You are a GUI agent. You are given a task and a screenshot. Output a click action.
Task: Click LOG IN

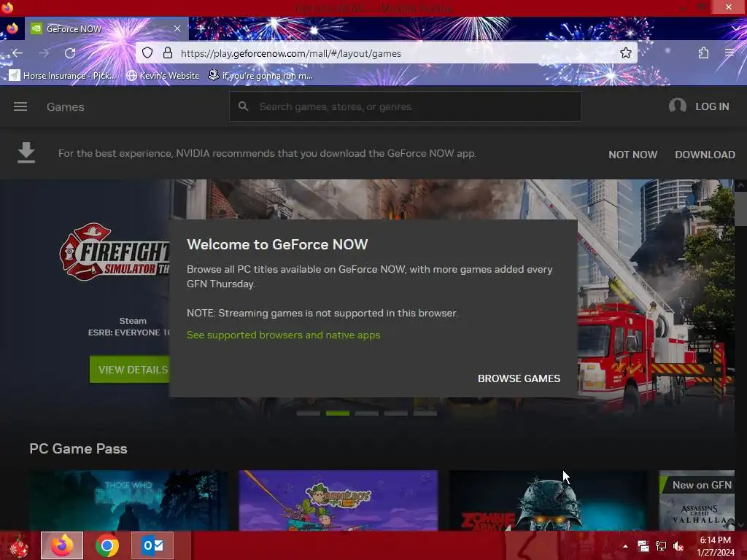(x=712, y=106)
